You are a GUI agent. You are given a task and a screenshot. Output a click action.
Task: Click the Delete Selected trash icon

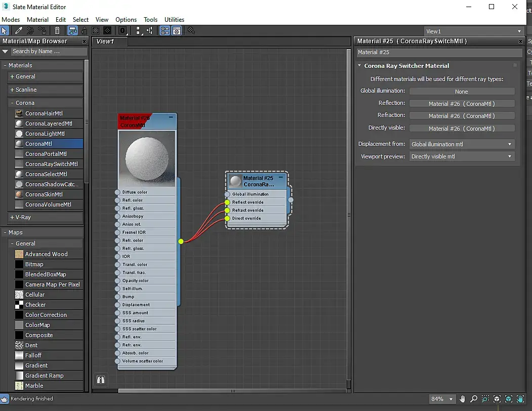[58, 31]
